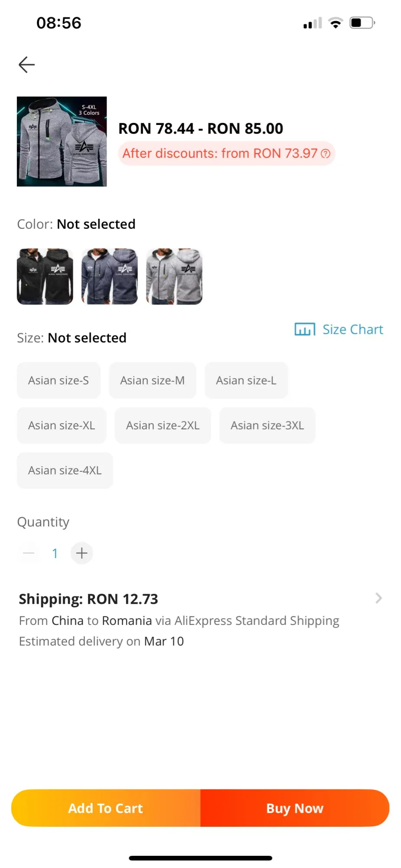Select the navy blue hoodie color
This screenshot has width=401, height=868.
coord(110,276)
